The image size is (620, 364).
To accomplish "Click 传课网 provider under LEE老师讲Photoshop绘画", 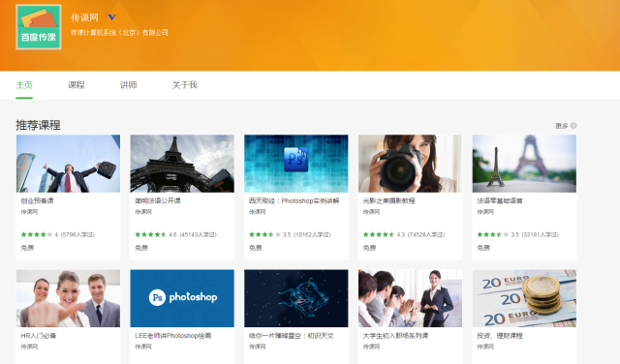I will (143, 347).
